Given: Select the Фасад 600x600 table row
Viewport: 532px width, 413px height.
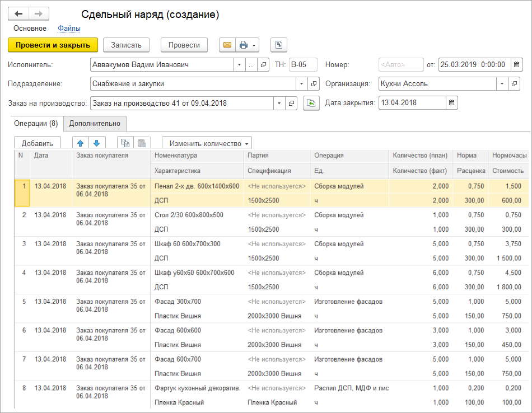Looking at the screenshot, I should 178,331.
